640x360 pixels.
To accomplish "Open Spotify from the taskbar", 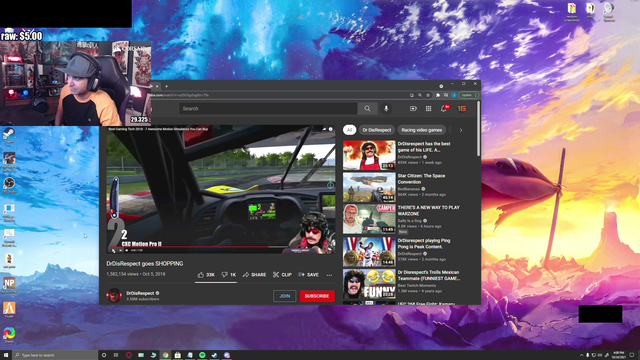I will (x=202, y=355).
